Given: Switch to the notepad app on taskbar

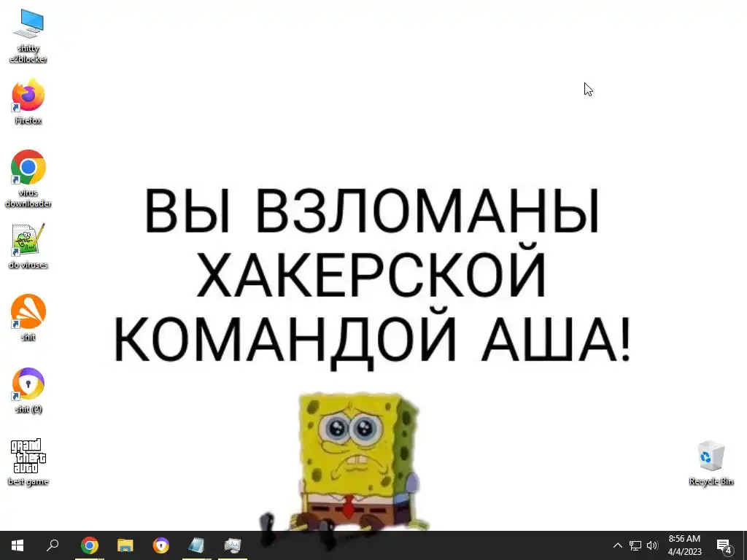Looking at the screenshot, I should point(197,545).
